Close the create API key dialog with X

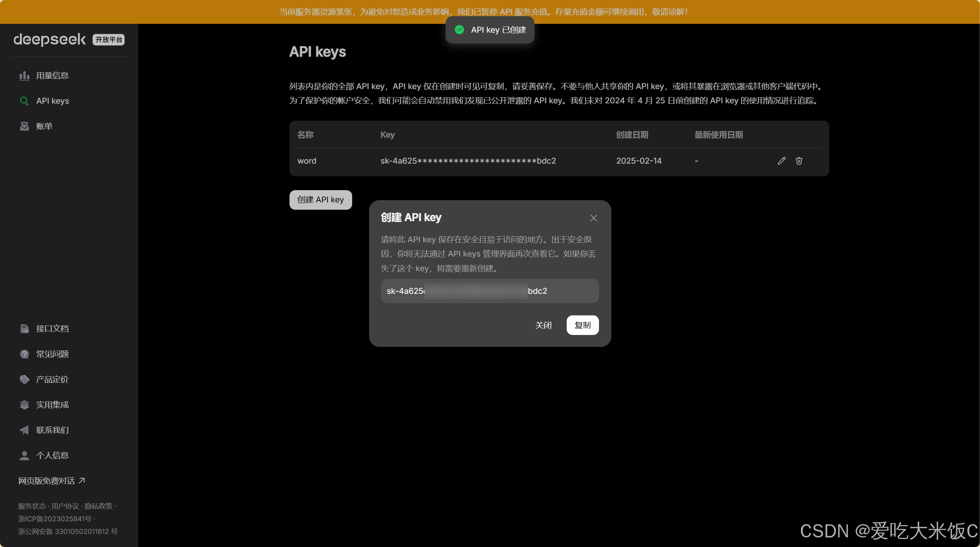pyautogui.click(x=594, y=218)
